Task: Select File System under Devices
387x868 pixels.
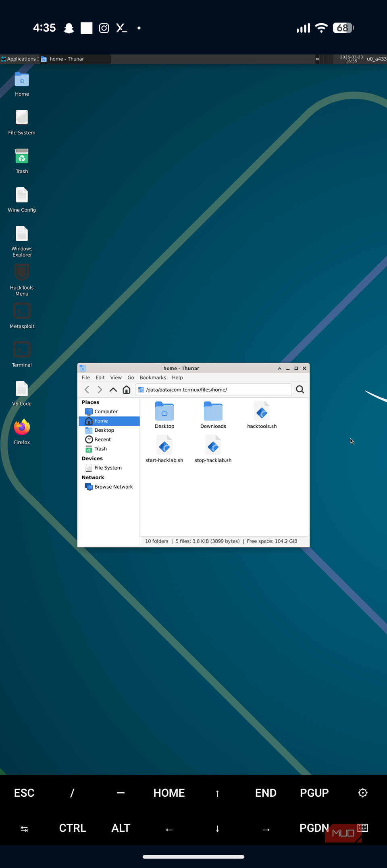Action: click(x=109, y=468)
